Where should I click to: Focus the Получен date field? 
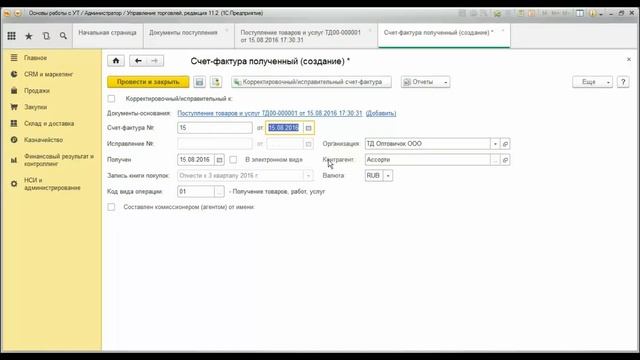196,160
